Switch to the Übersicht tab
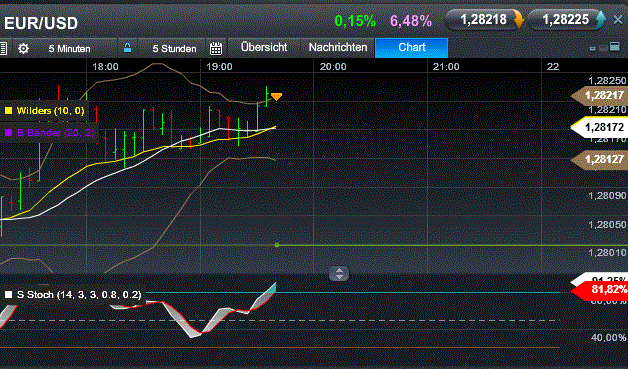Viewport: 628px width, 369px height. [264, 47]
